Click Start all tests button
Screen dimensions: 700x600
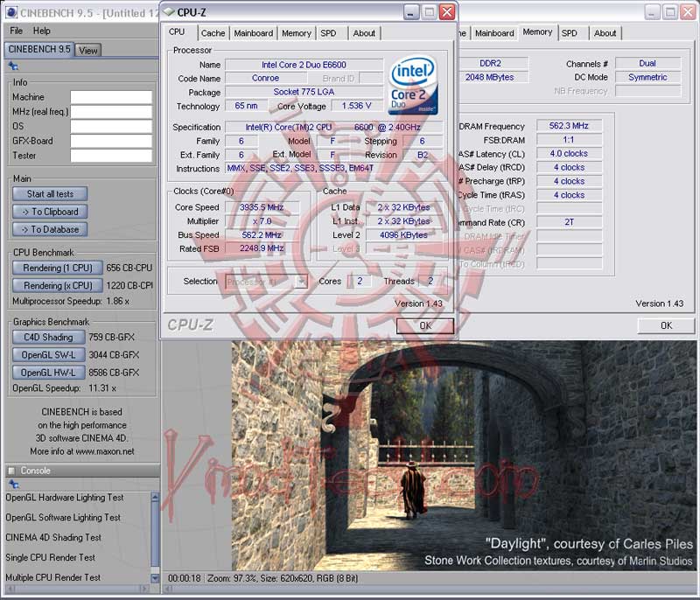tap(50, 193)
